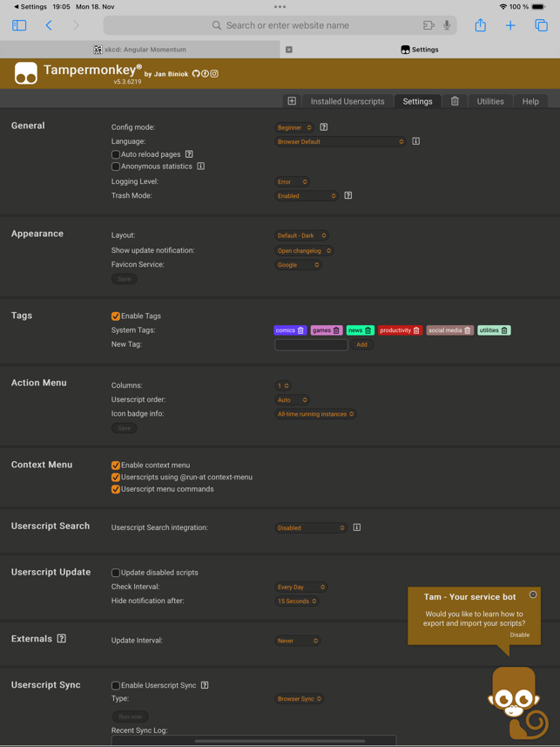The image size is (560, 747).
Task: Open Tampermonkey Instagram icon link
Action: click(214, 73)
